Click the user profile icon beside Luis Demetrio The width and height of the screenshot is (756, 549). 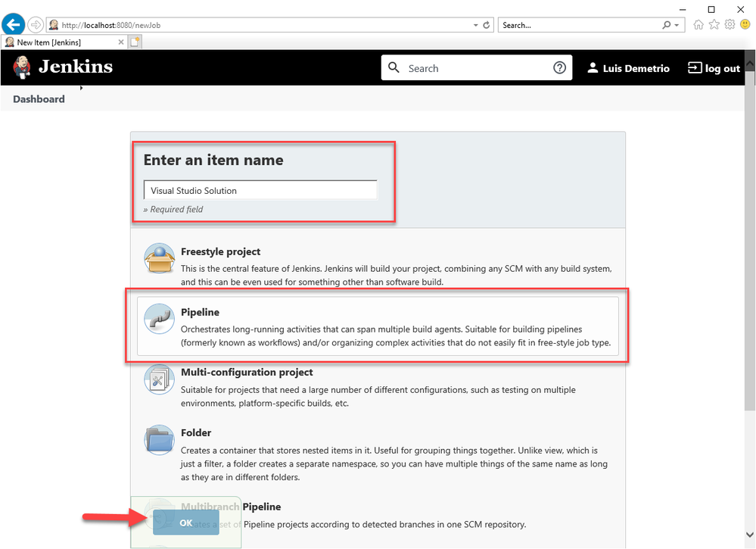point(593,68)
